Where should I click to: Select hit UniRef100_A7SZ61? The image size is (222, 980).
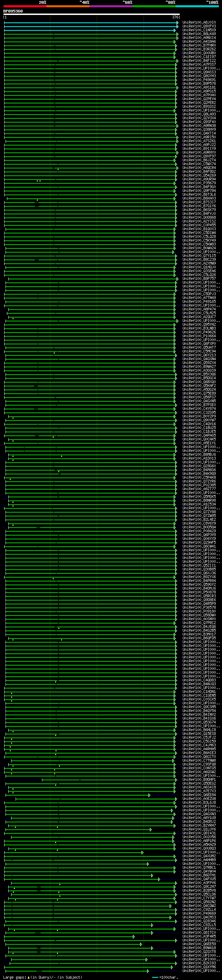coord(199,141)
